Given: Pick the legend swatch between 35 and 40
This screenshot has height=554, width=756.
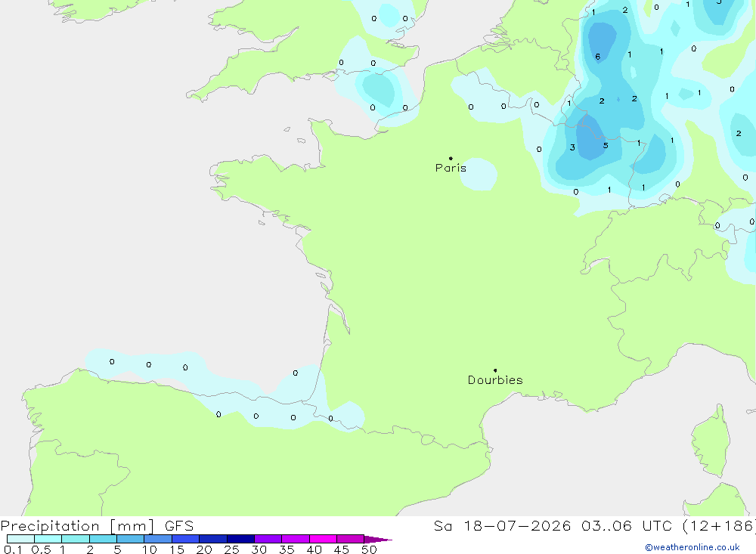Looking at the screenshot, I should pyautogui.click(x=296, y=539).
